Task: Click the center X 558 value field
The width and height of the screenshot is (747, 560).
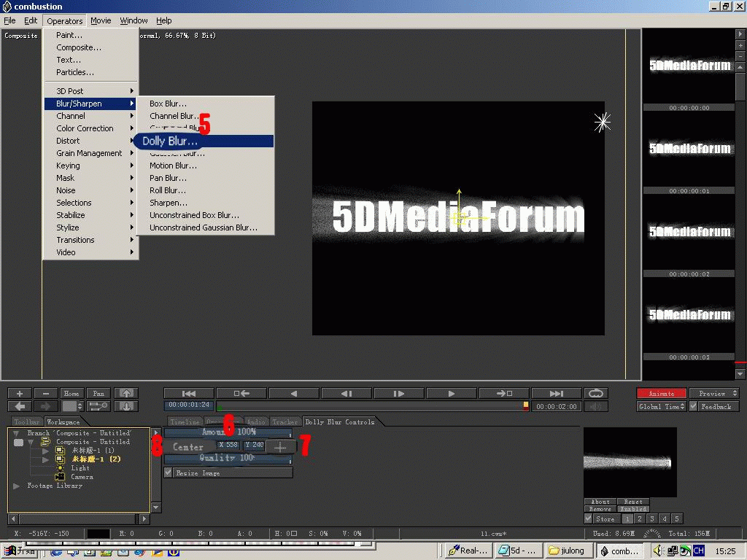Action: [228, 445]
